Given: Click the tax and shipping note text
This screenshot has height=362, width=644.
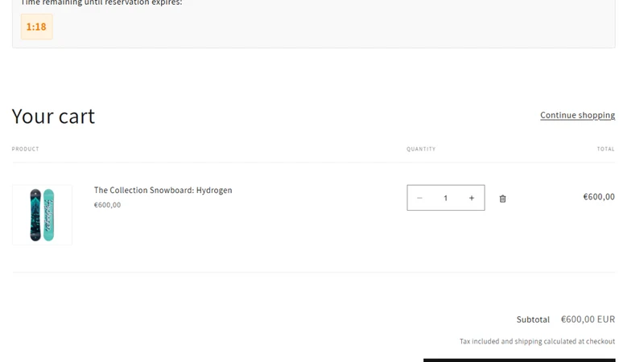Looking at the screenshot, I should (x=537, y=341).
